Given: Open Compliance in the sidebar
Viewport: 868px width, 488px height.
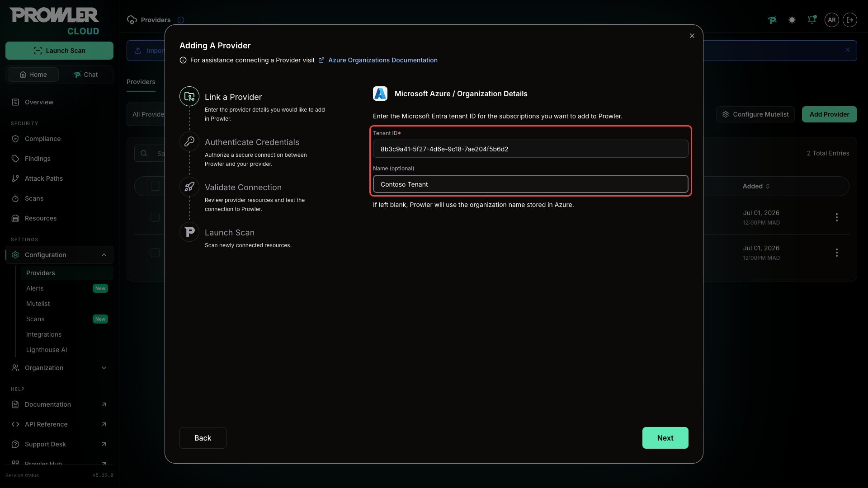Looking at the screenshot, I should tap(59, 139).
